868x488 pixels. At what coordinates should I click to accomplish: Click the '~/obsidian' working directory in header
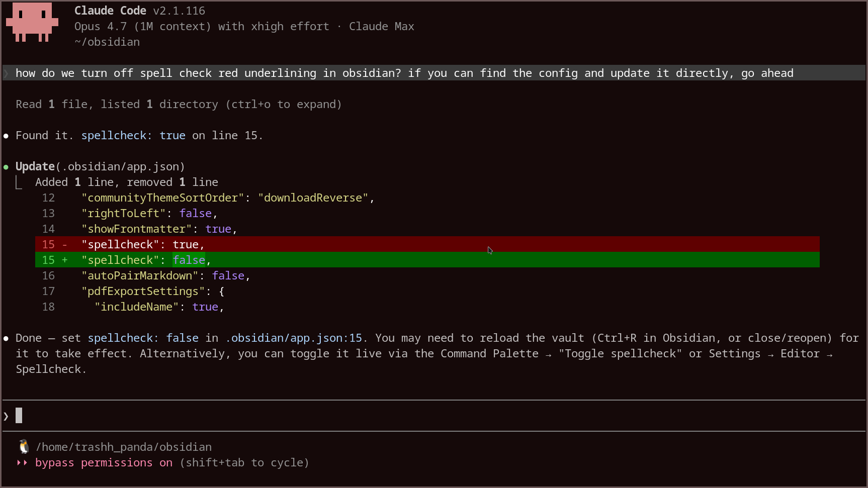coord(107,42)
